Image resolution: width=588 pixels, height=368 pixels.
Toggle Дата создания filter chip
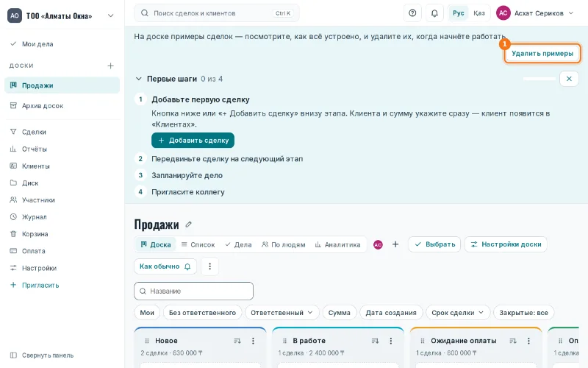coord(391,312)
